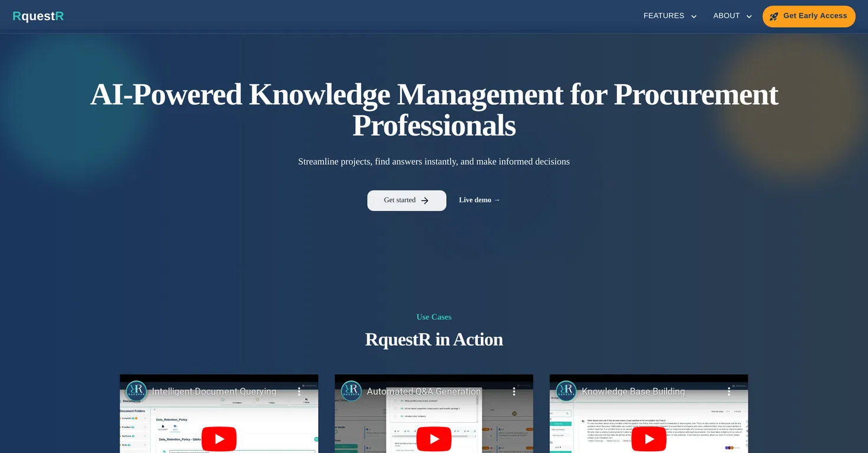
Task: Play the Knowledge Base Building video
Action: 649,439
